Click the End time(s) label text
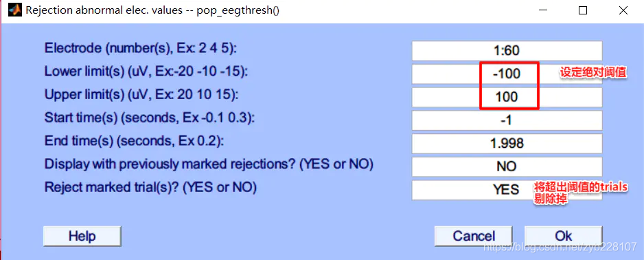 pos(134,141)
